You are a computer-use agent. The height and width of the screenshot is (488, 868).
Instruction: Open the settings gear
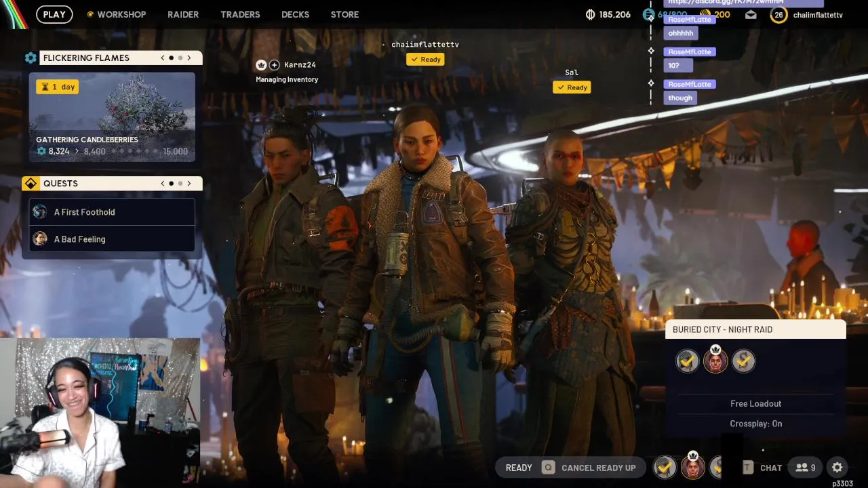click(x=837, y=468)
